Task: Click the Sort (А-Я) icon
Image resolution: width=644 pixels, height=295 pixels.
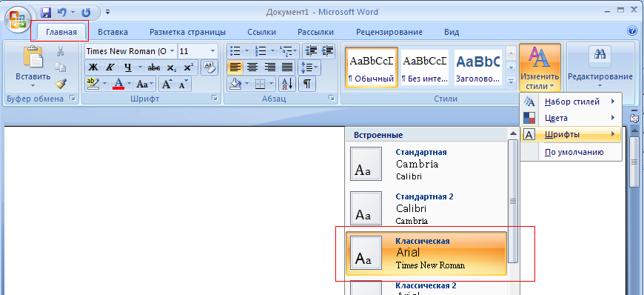Action: [x=287, y=84]
